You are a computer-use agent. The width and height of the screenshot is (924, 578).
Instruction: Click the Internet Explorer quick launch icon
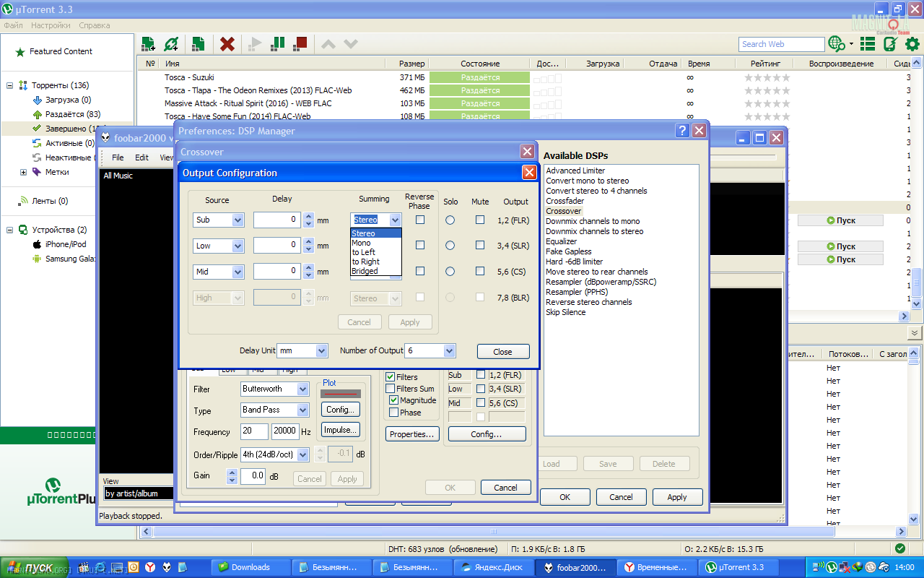[x=100, y=567]
